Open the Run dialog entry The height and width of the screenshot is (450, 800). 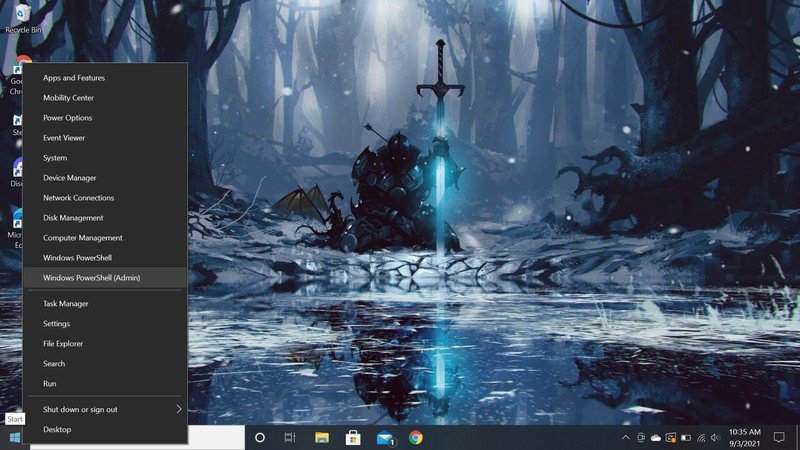coord(105,384)
